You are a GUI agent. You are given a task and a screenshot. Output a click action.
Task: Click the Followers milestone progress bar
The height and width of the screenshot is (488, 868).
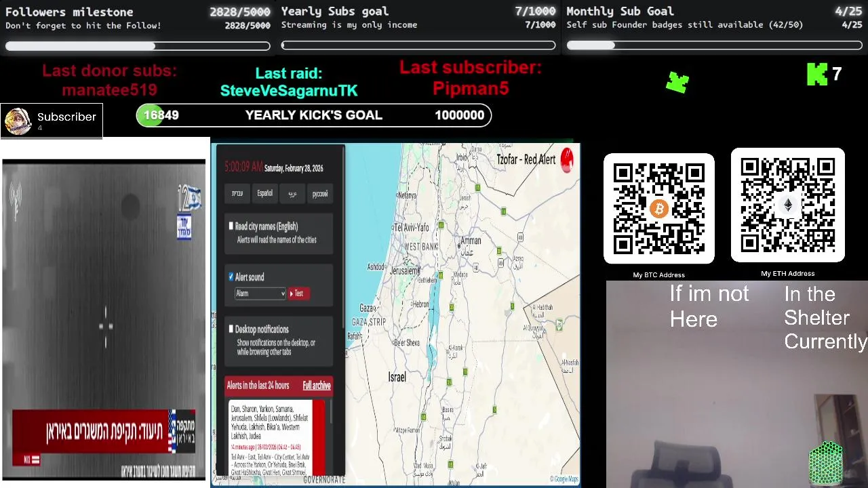138,46
